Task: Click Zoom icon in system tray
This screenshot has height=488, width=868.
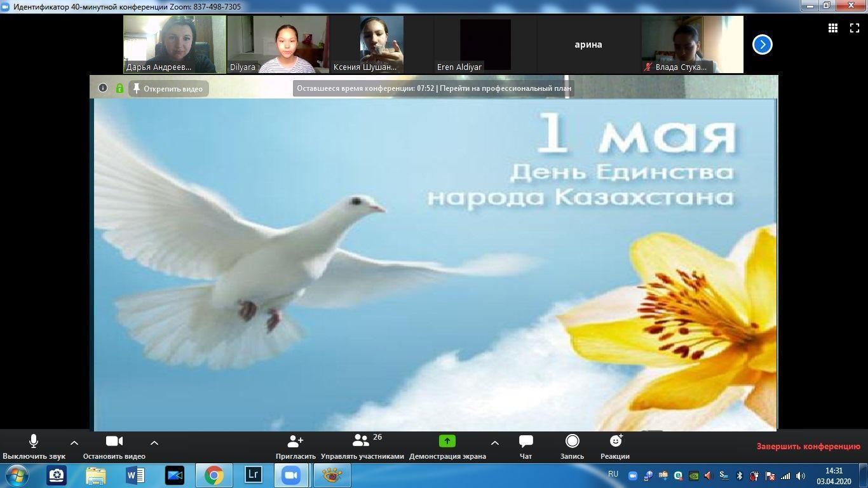Action: [633, 475]
